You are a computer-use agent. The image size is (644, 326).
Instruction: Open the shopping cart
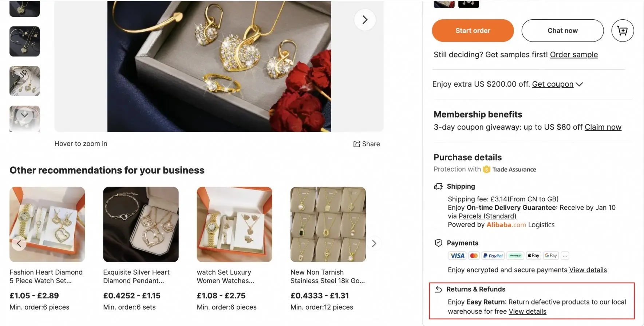point(622,31)
